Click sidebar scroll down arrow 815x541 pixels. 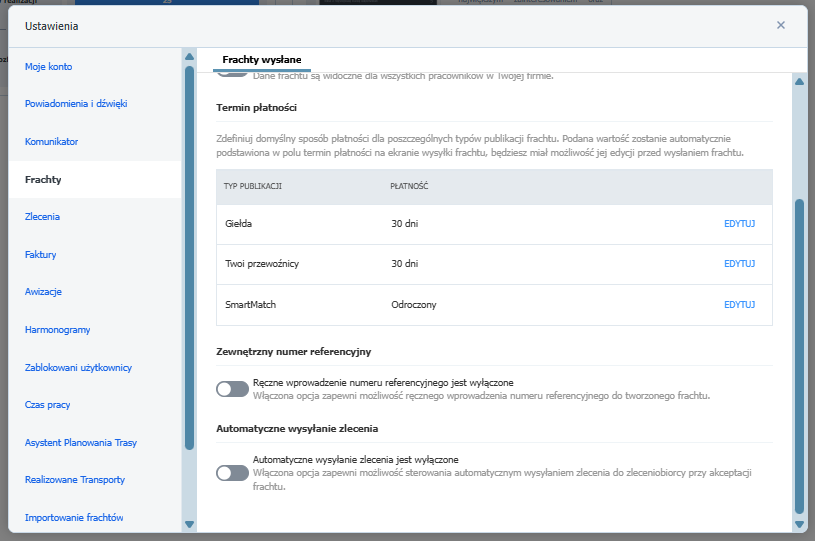[189, 524]
